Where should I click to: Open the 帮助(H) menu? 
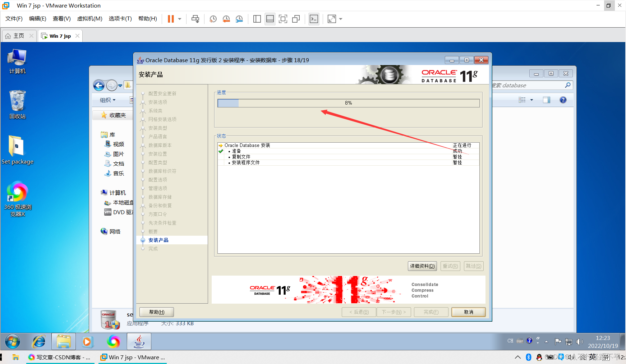[x=148, y=19]
